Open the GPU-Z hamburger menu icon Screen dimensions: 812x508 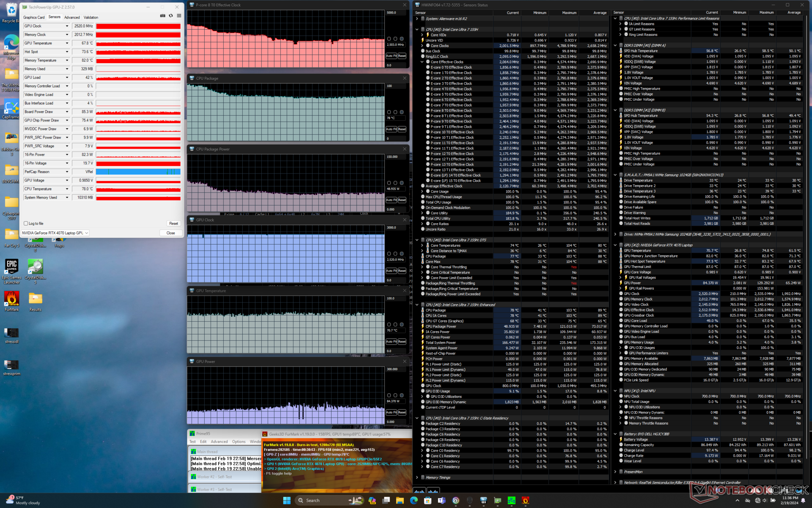(x=179, y=16)
